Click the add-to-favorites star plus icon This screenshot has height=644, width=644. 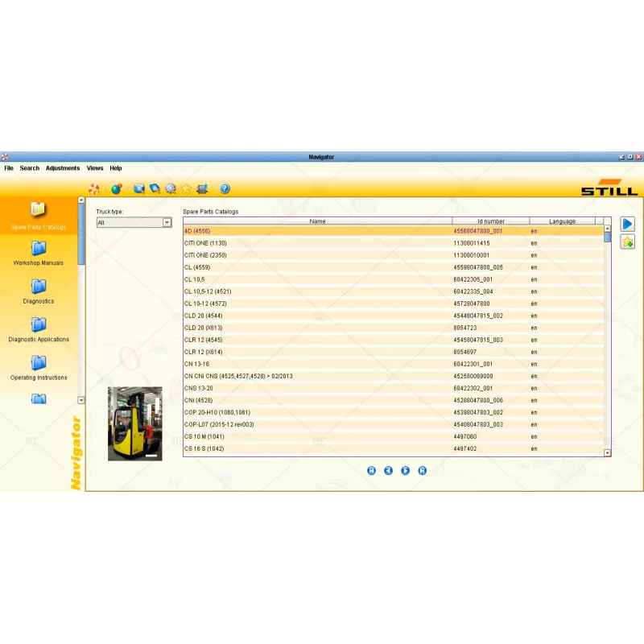click(627, 242)
